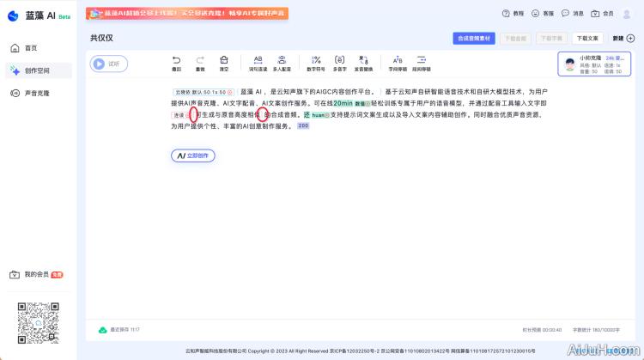Open the number symbols (数字符号) tool
Screen dimensions: 644x360
[x=315, y=62]
